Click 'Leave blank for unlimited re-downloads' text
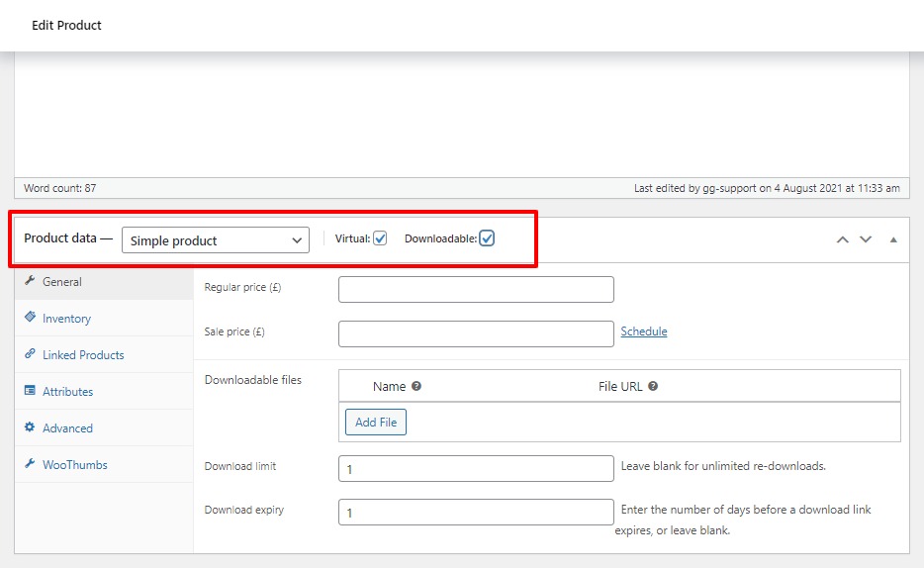Screen dimensions: 924x568 (723, 466)
